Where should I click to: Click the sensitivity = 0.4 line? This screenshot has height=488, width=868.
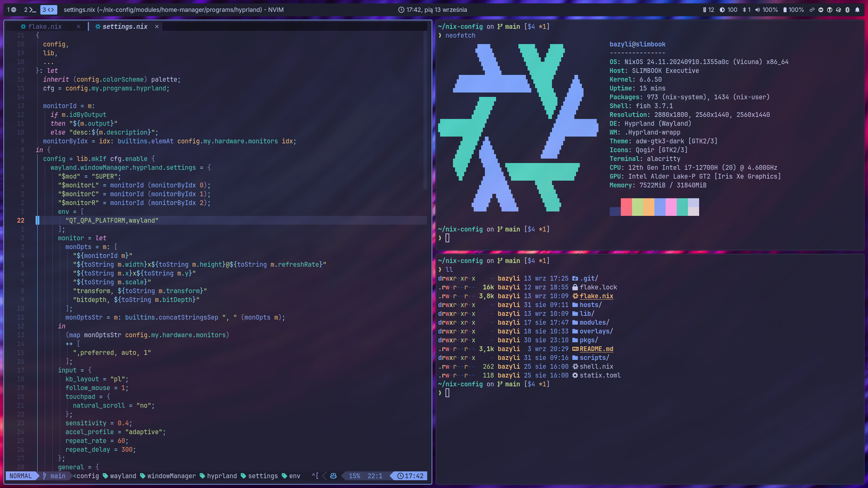(x=99, y=423)
